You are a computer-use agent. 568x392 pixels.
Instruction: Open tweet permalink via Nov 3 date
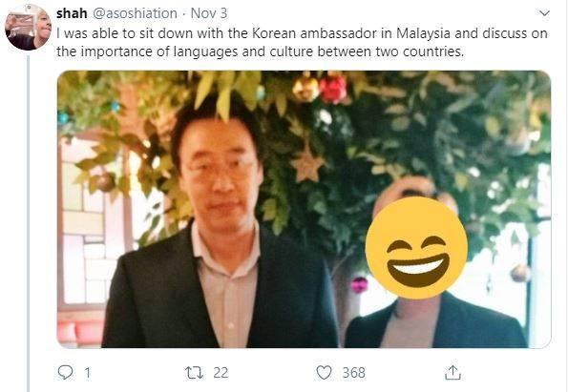209,13
